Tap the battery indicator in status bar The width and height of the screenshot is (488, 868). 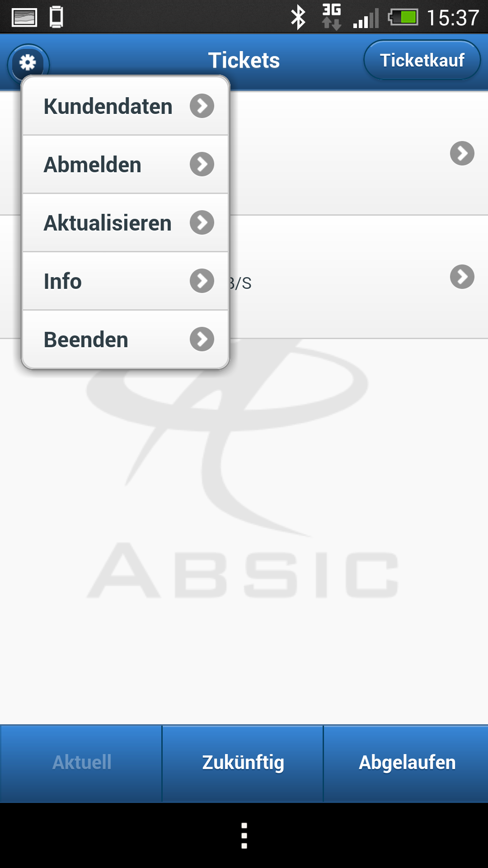point(403,18)
